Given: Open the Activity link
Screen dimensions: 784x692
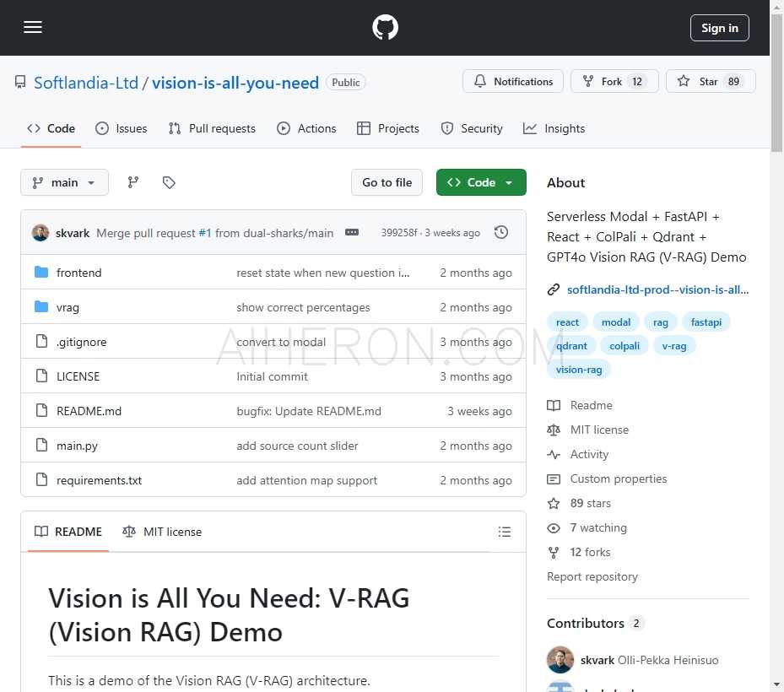Looking at the screenshot, I should pyautogui.click(x=578, y=454).
